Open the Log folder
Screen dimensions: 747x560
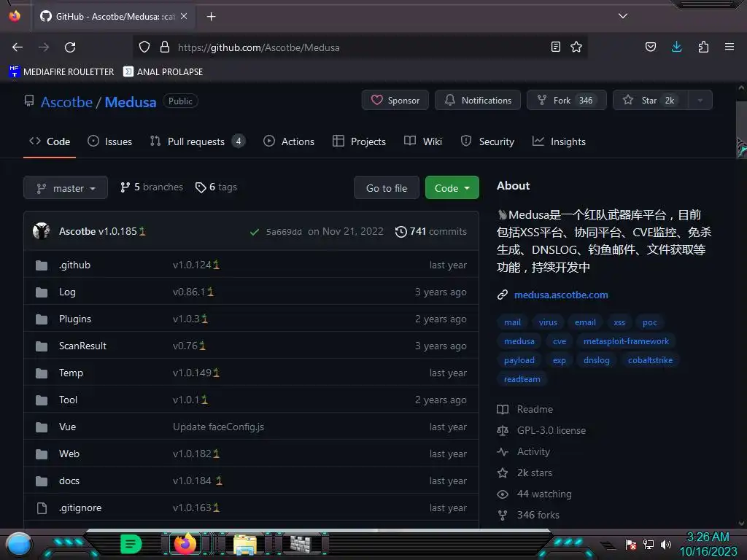(67, 292)
